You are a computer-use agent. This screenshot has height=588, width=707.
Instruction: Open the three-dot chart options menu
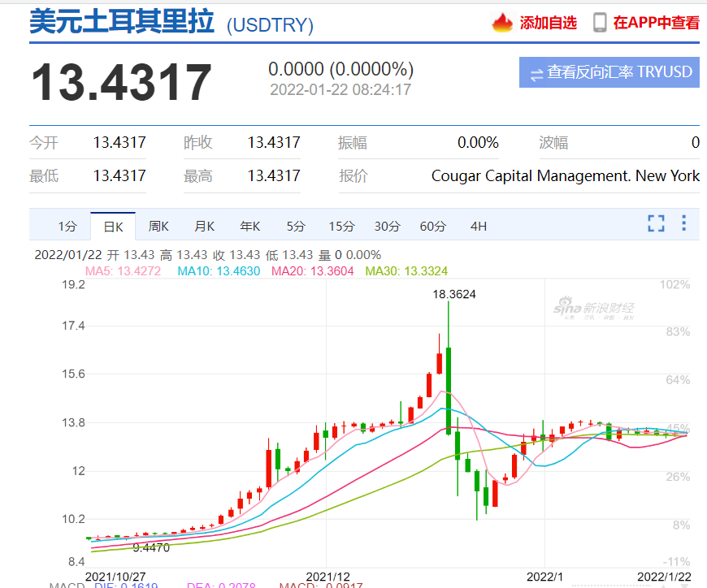684,223
